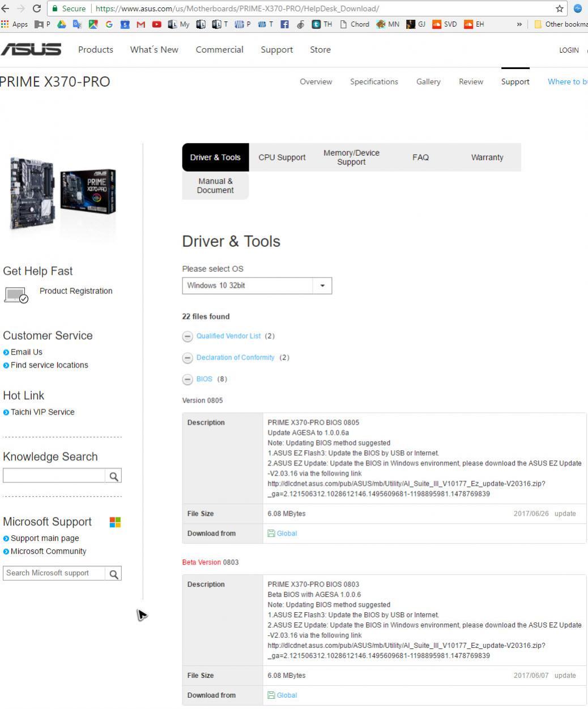The height and width of the screenshot is (709, 588).
Task: Click the Microsoft Windows logo icon
Action: click(x=115, y=522)
